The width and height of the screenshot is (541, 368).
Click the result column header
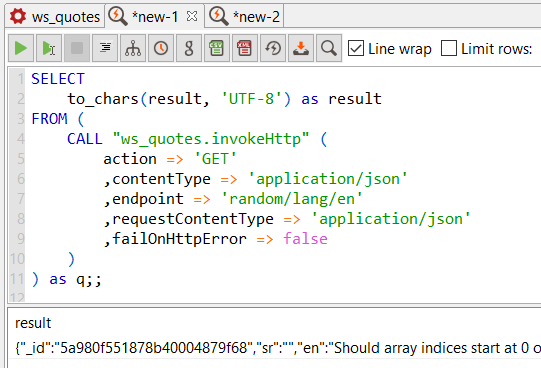click(33, 323)
